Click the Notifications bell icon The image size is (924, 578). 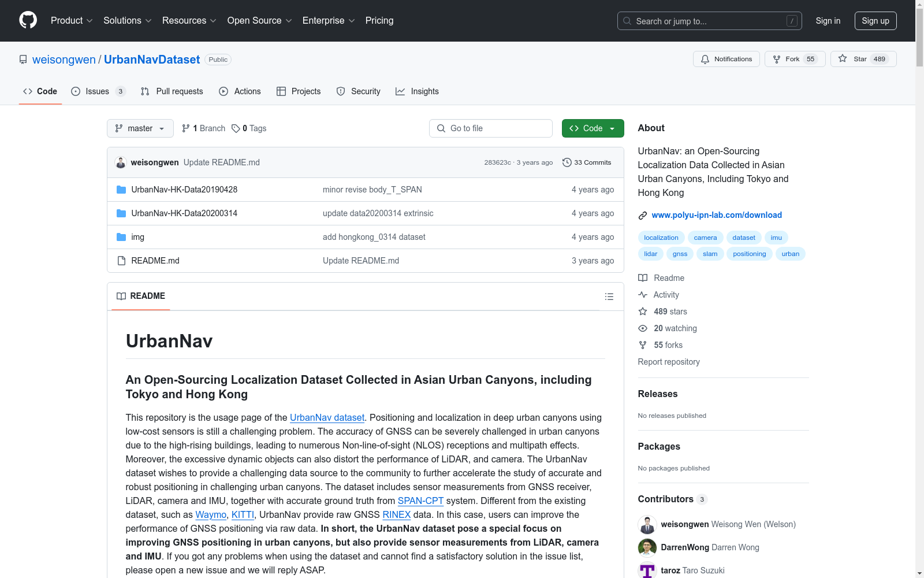(x=705, y=59)
